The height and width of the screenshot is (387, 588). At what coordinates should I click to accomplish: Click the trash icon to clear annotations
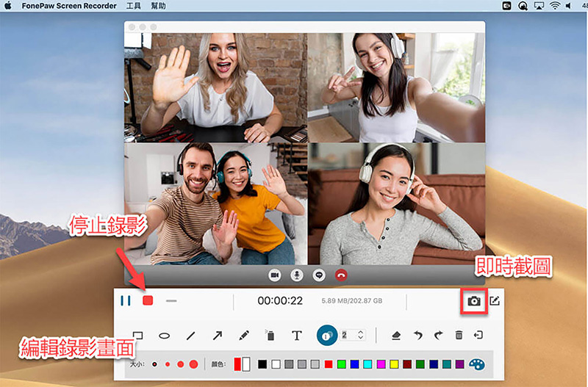click(x=459, y=336)
